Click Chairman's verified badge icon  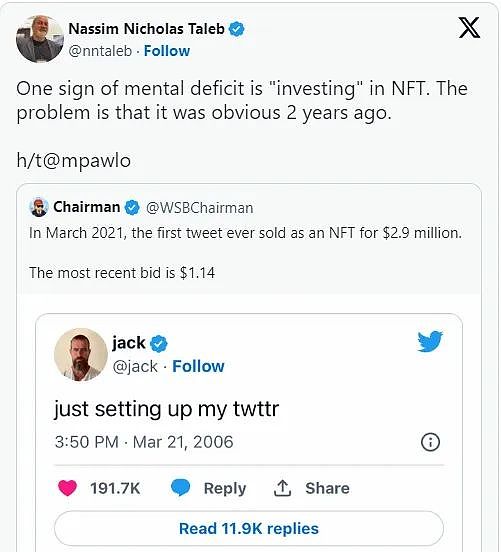[x=133, y=207]
